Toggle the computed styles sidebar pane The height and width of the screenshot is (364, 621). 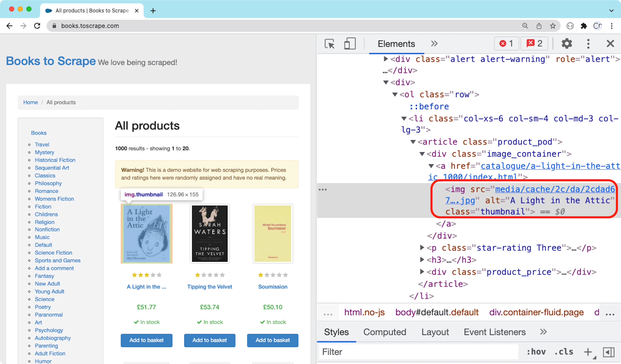tap(608, 352)
